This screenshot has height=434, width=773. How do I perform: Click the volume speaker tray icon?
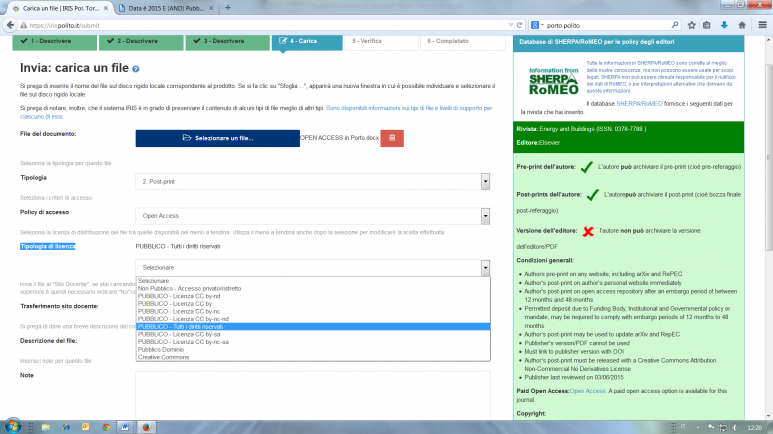(735, 428)
